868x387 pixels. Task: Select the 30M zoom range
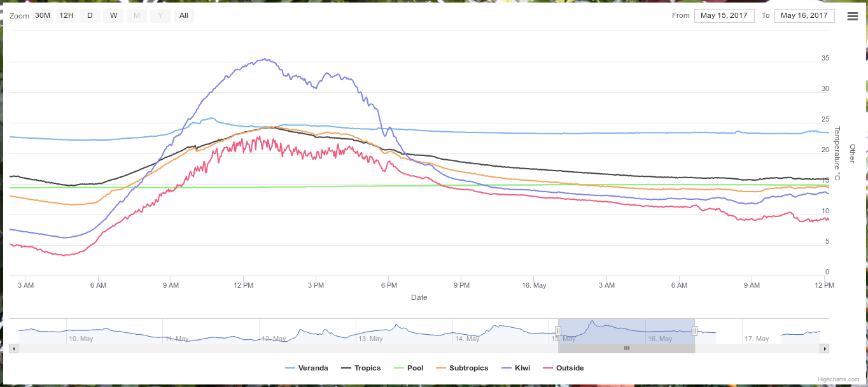(x=43, y=16)
